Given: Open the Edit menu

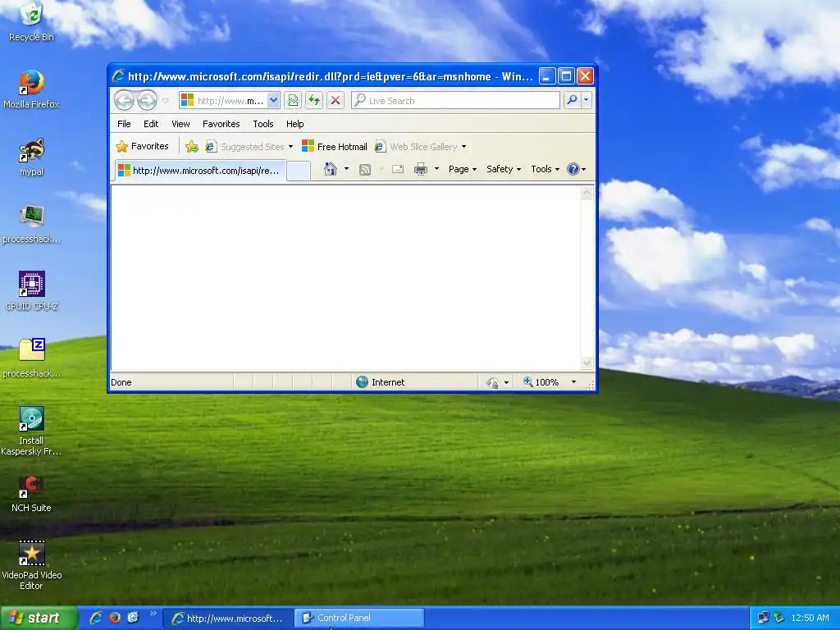Looking at the screenshot, I should click(x=151, y=124).
